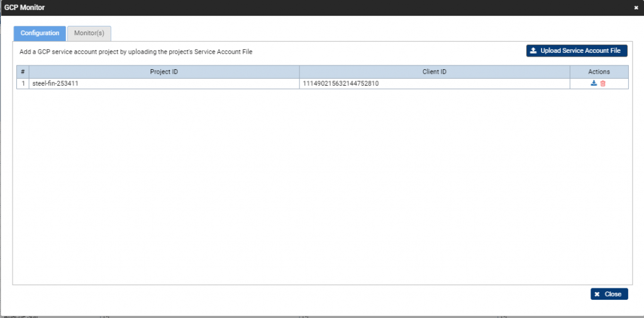The width and height of the screenshot is (644, 318).
Task: Select client ID 111490215632144752810 cell
Action: pyautogui.click(x=435, y=84)
